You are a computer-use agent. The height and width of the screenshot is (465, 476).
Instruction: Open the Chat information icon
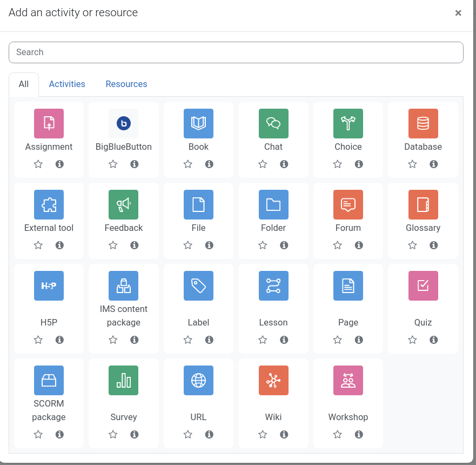coord(284,164)
